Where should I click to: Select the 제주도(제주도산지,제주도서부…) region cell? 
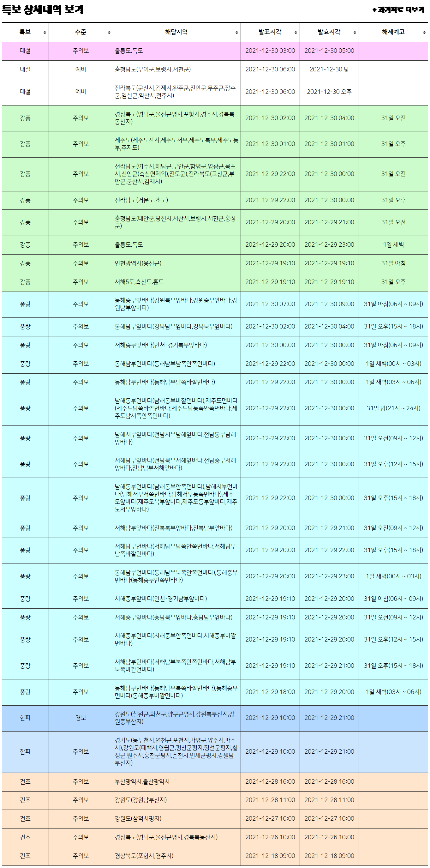pyautogui.click(x=177, y=144)
